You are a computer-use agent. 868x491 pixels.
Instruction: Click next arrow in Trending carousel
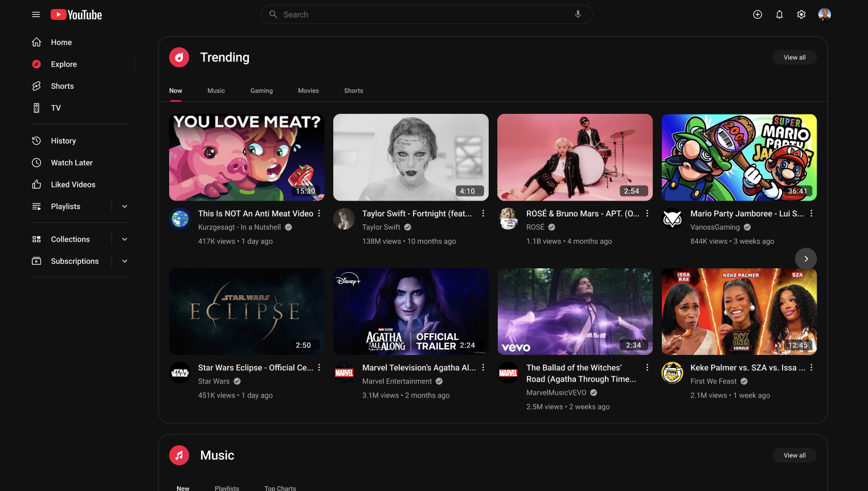(806, 259)
